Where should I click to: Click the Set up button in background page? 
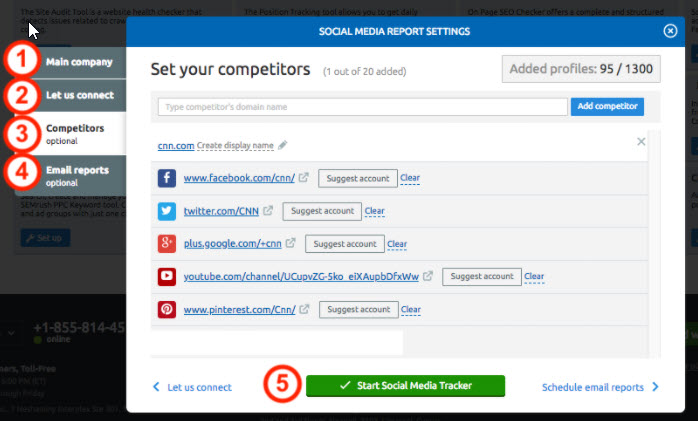(45, 238)
